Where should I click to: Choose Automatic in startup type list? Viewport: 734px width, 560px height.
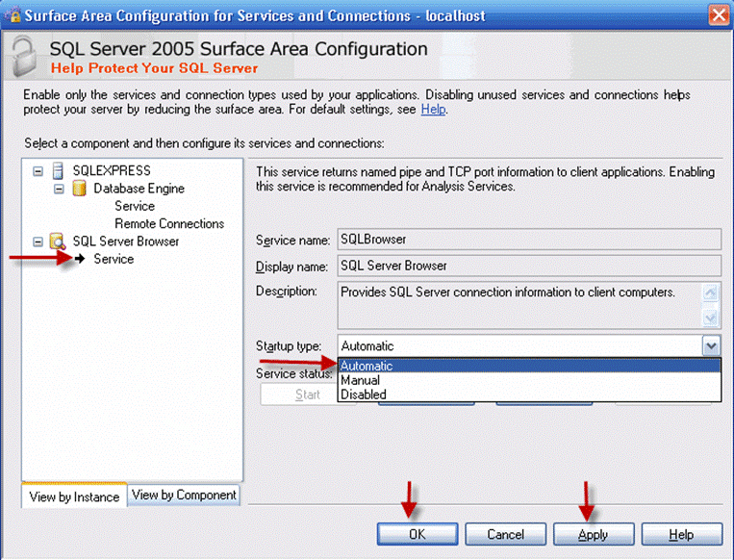[x=529, y=366]
